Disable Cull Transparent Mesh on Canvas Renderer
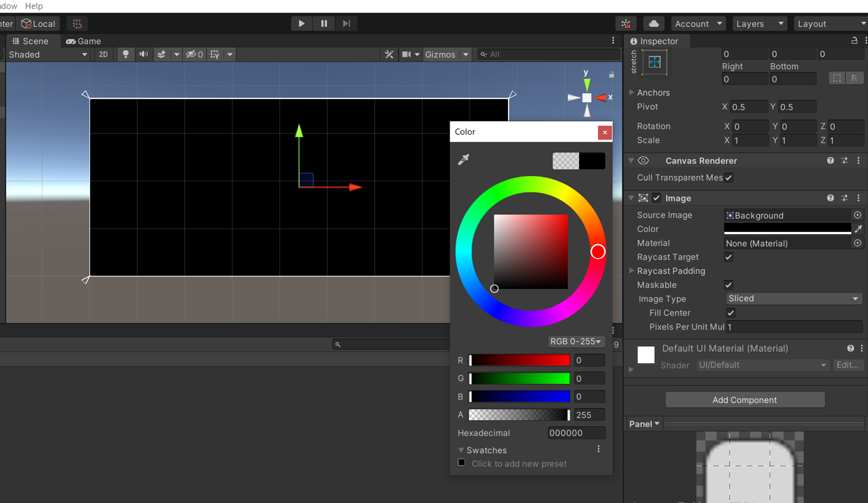Viewport: 868px width, 503px height. pos(729,178)
